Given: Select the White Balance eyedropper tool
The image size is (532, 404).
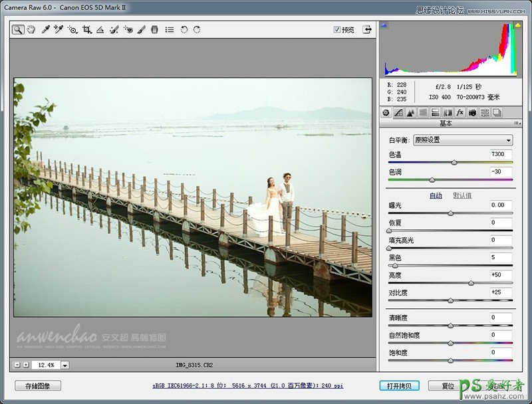Looking at the screenshot, I should (45, 30).
